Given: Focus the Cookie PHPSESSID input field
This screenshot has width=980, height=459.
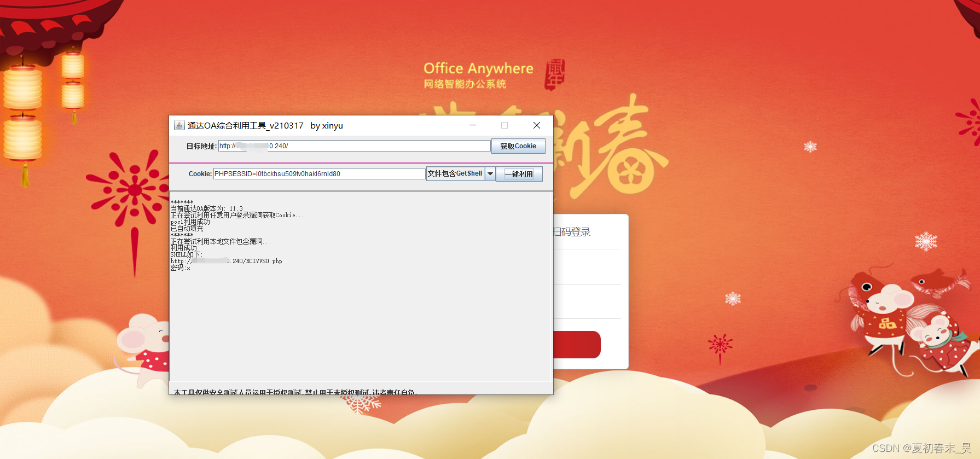Looking at the screenshot, I should tap(319, 174).
